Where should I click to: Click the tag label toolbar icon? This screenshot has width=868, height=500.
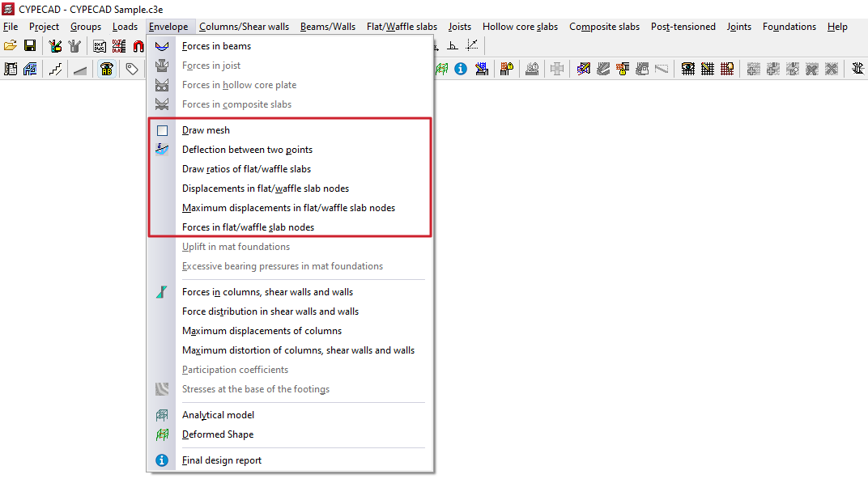click(132, 69)
